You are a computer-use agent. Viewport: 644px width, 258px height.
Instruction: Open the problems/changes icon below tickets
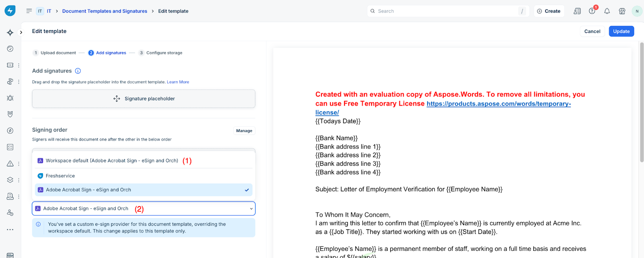tap(10, 81)
